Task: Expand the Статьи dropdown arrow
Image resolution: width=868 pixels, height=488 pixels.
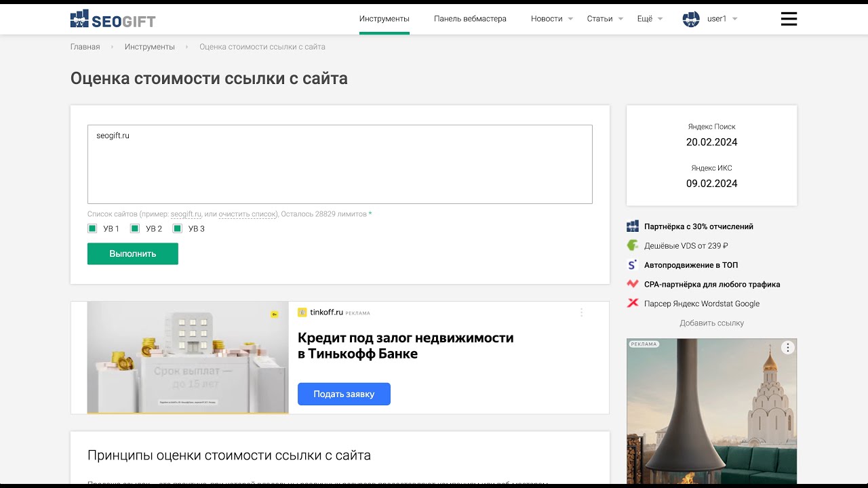Action: click(x=620, y=19)
